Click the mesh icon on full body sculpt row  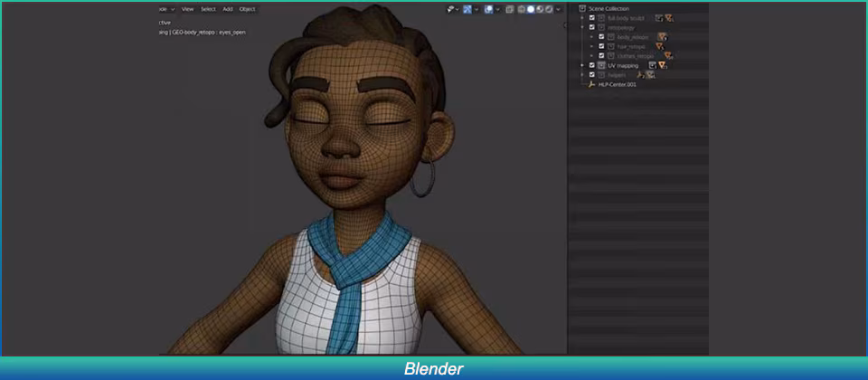669,18
